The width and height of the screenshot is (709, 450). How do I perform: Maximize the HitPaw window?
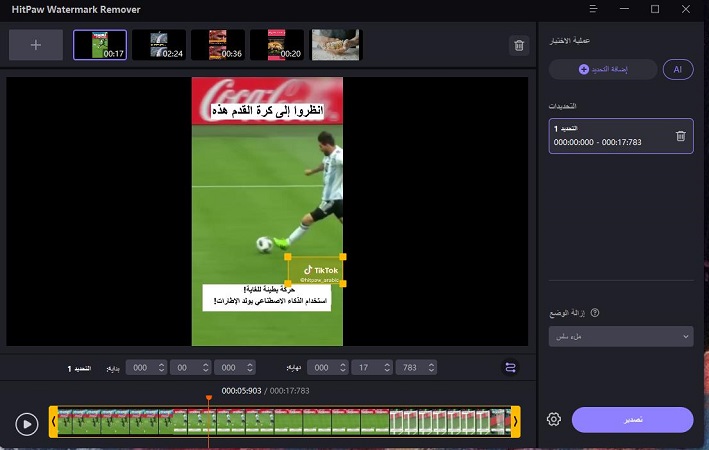[655, 9]
